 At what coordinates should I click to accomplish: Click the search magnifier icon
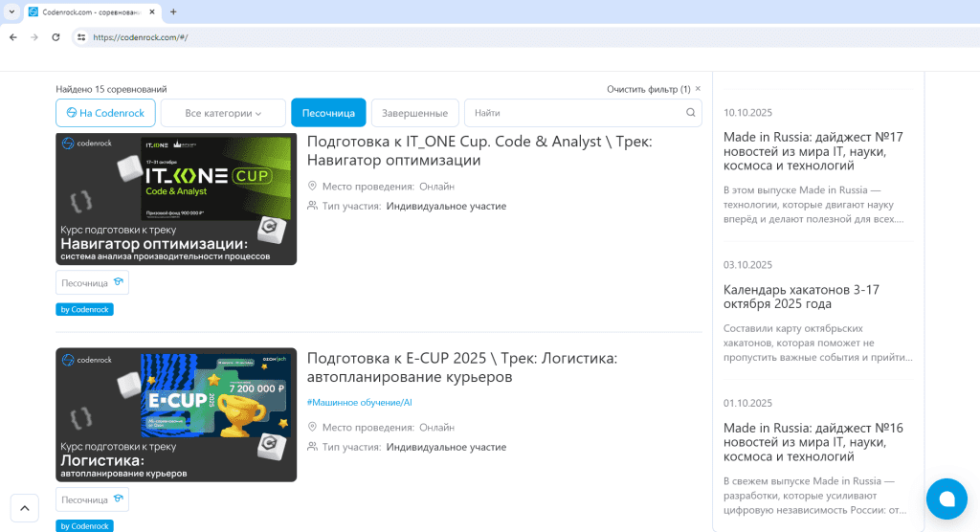pyautogui.click(x=691, y=113)
